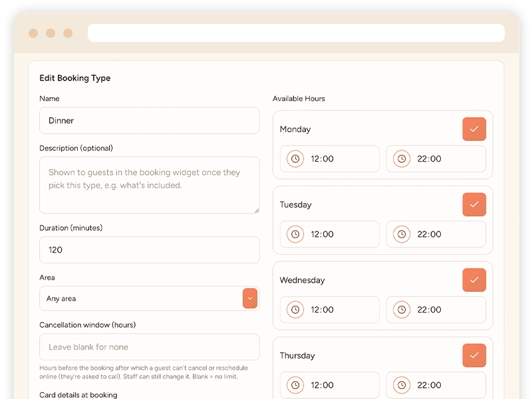This screenshot has height=399, width=532.
Task: Click the Available Hours label
Action: (299, 98)
